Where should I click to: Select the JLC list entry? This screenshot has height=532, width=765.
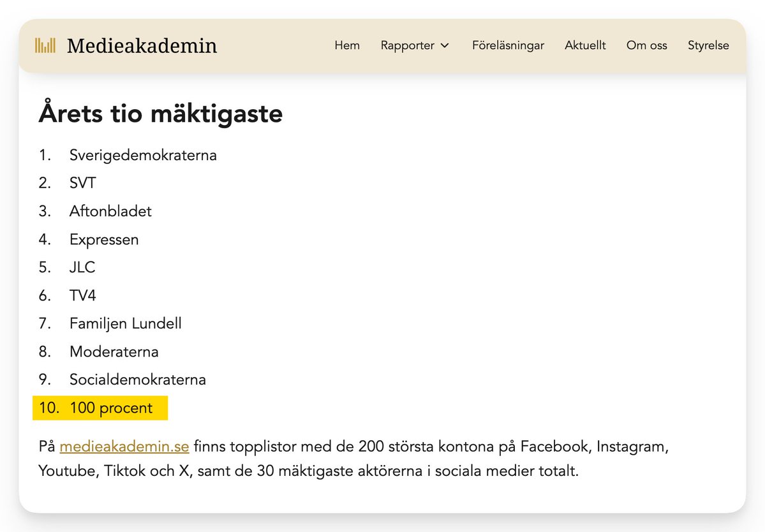tap(82, 267)
